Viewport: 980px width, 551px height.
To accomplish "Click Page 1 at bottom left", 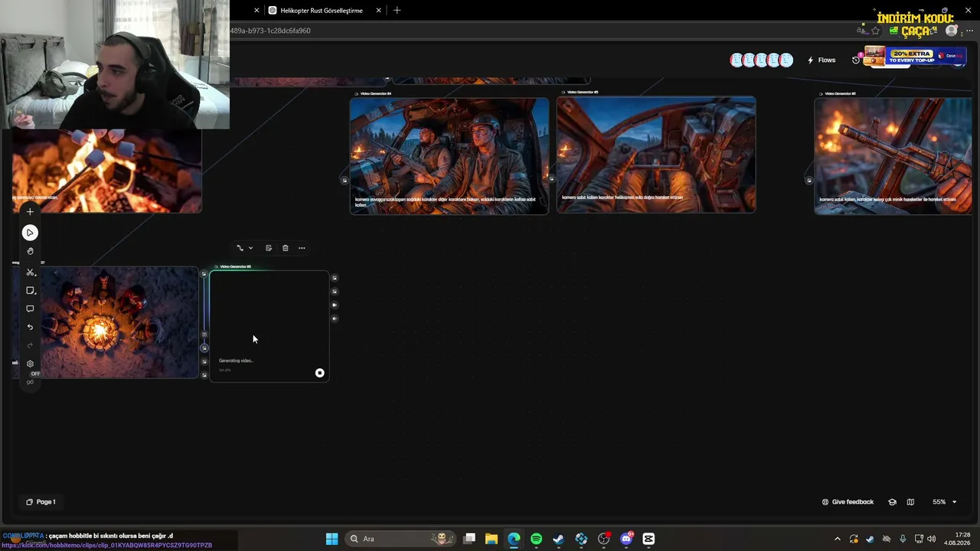I will coord(41,502).
